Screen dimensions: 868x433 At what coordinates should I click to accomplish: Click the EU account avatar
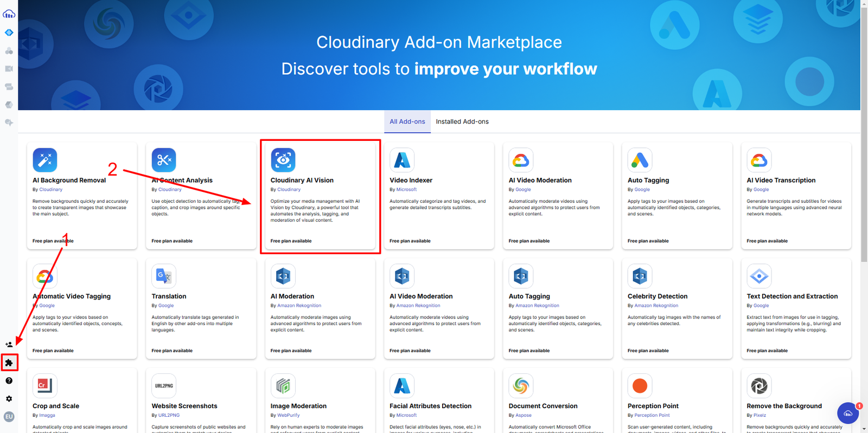[9, 417]
